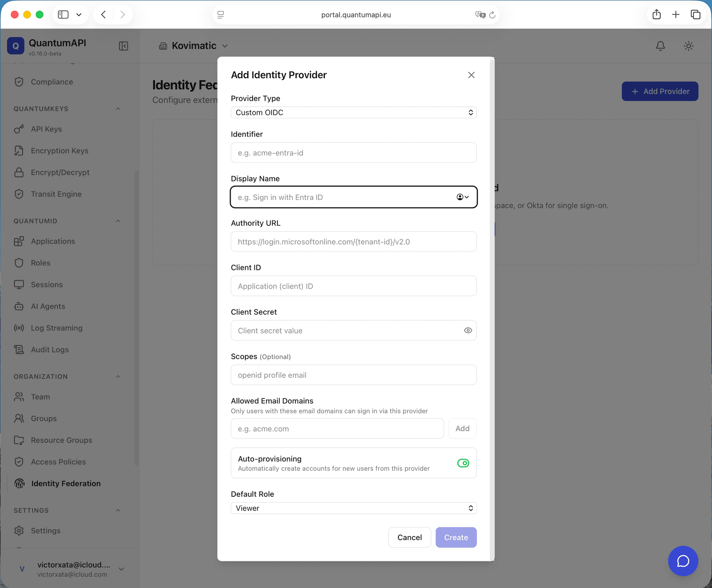Toggle light mode with the sun icon
The image size is (712, 588).
pyautogui.click(x=688, y=46)
